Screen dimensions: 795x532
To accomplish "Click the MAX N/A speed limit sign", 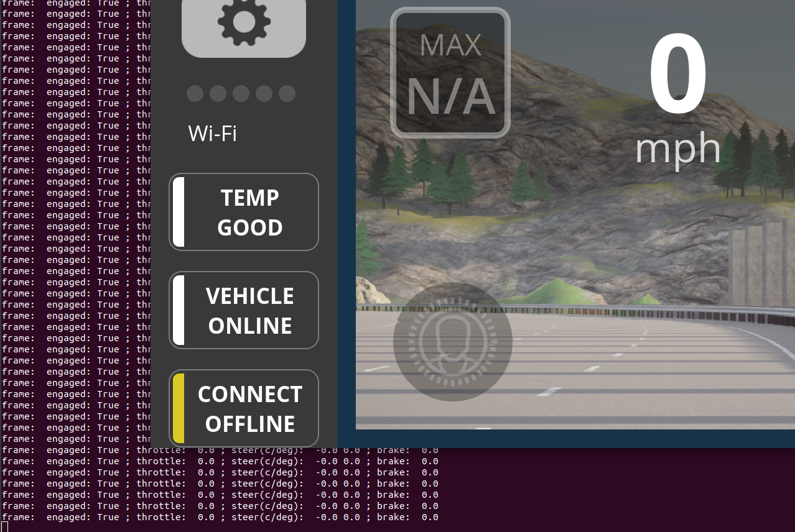I will (x=449, y=71).
